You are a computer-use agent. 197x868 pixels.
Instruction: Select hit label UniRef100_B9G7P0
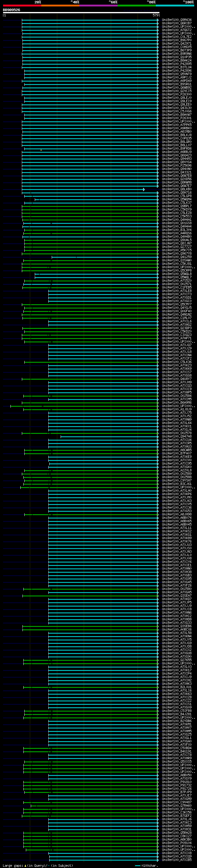pos(177,40)
